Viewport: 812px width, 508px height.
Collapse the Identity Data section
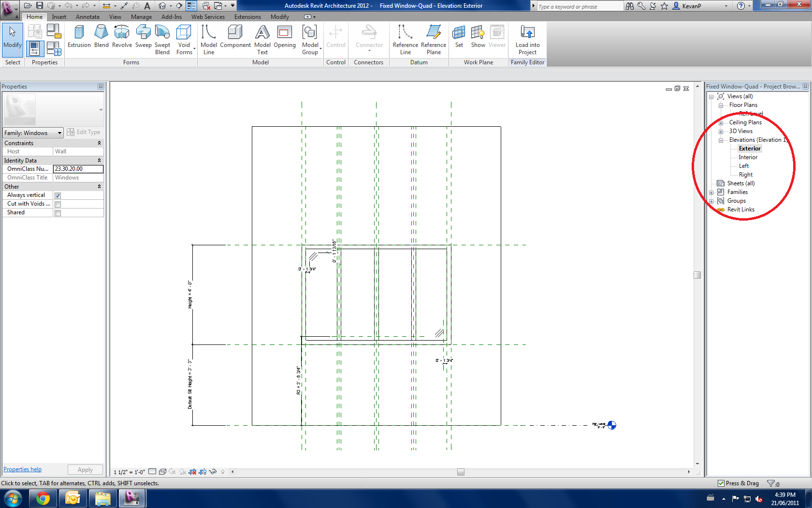99,161
